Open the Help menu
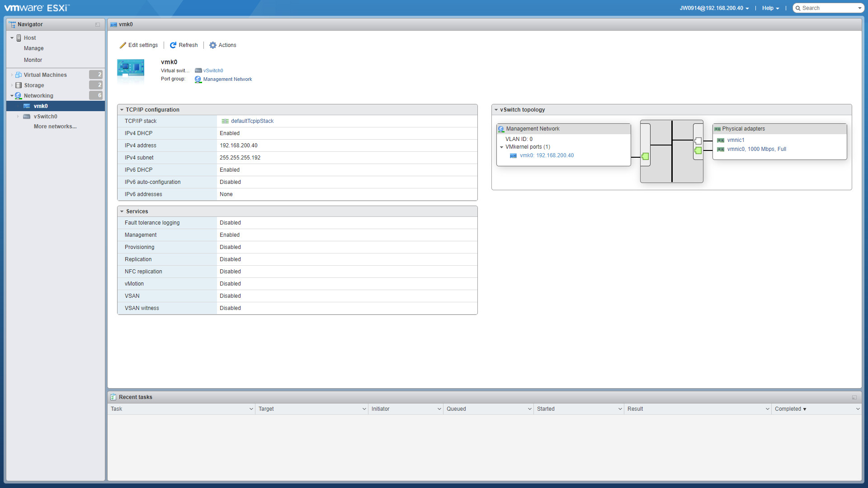This screenshot has width=868, height=488. coord(770,8)
